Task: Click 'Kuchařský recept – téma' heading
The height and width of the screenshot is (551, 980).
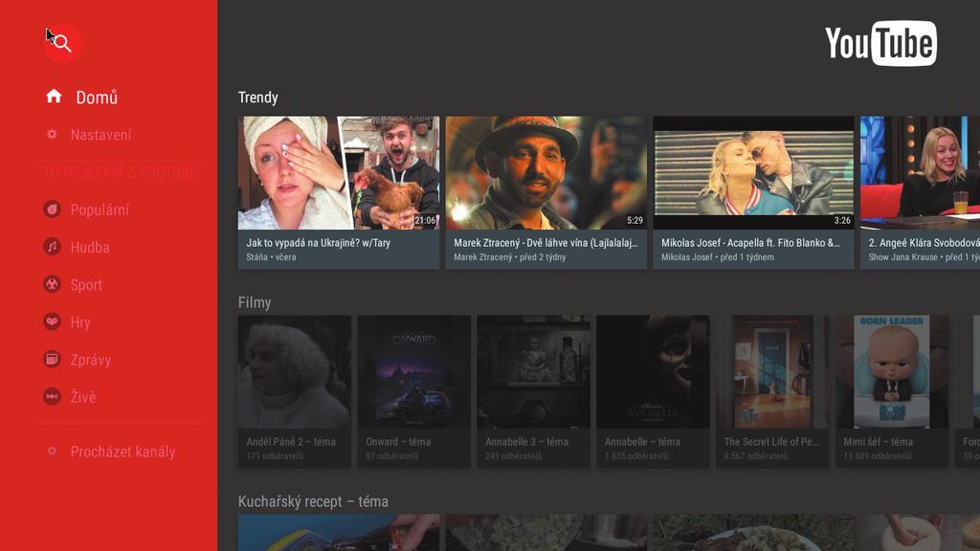Action: 313,501
